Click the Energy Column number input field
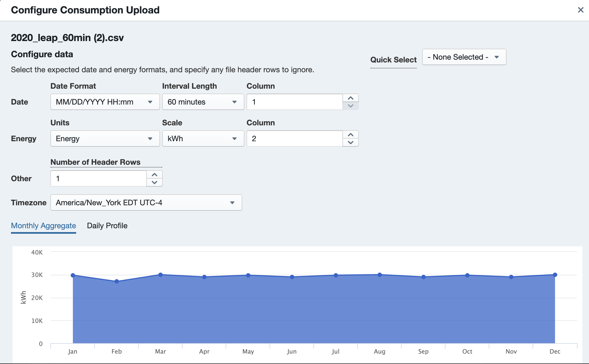Viewport: 589px width, 364px height. 294,139
